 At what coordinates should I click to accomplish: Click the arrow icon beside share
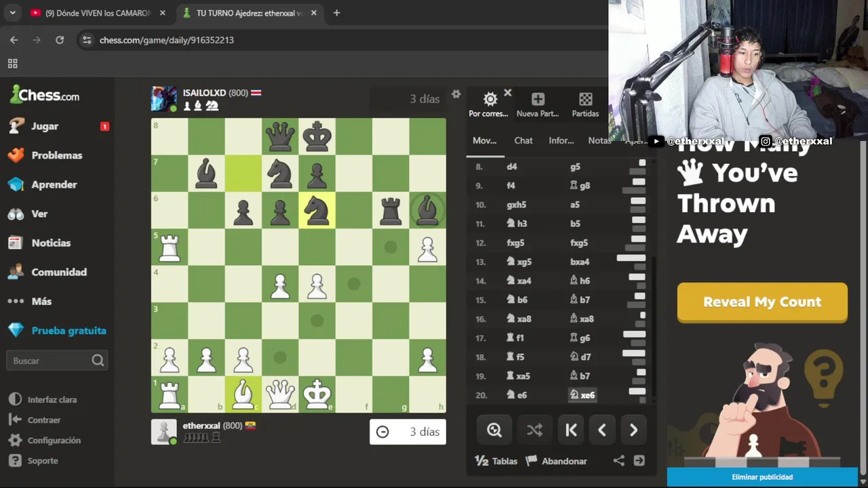[639, 461]
